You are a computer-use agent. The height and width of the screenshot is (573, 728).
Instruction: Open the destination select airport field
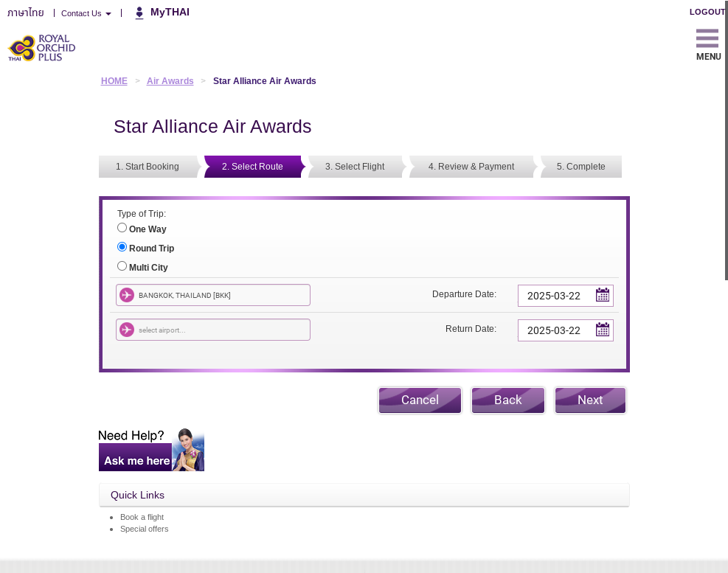(x=213, y=330)
